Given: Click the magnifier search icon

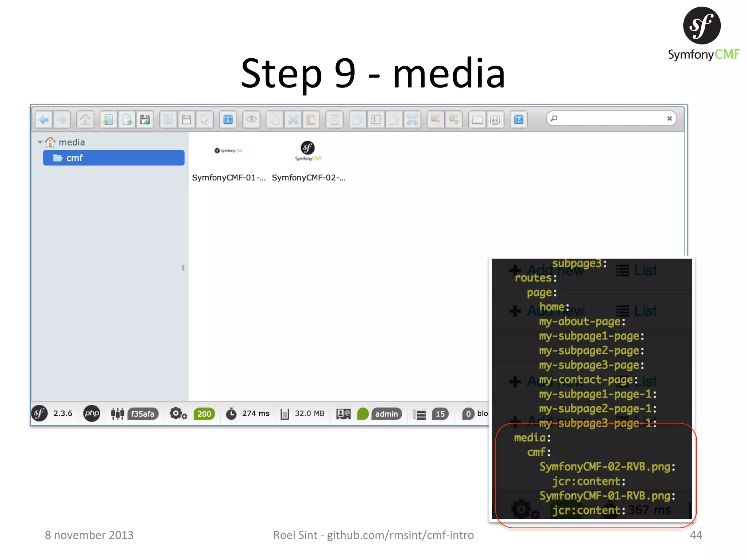Looking at the screenshot, I should coord(554,118).
